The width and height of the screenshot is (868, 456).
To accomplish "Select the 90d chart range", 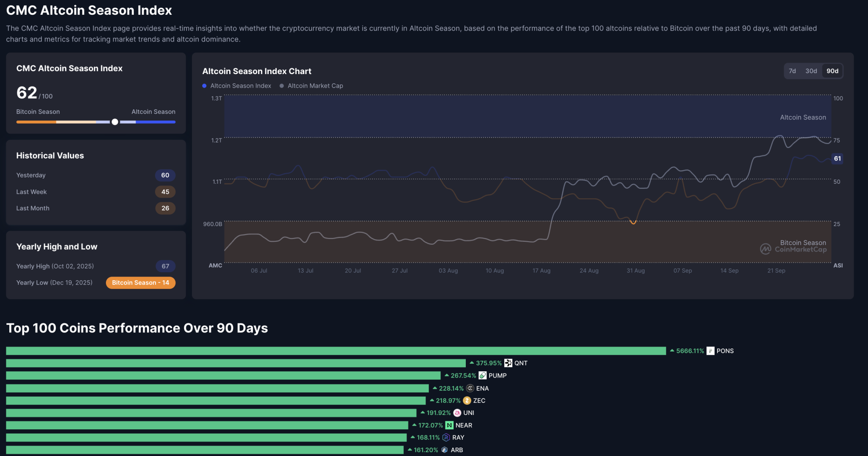I will point(832,71).
